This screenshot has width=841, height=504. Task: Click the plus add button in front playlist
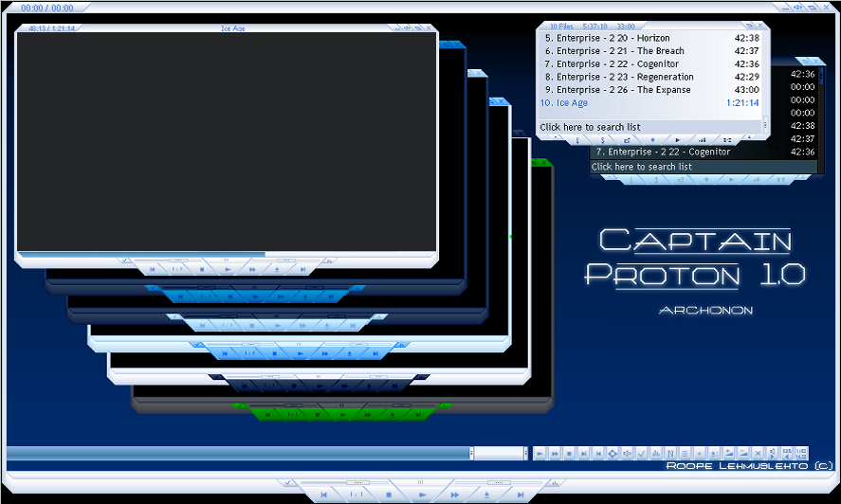coord(652,140)
